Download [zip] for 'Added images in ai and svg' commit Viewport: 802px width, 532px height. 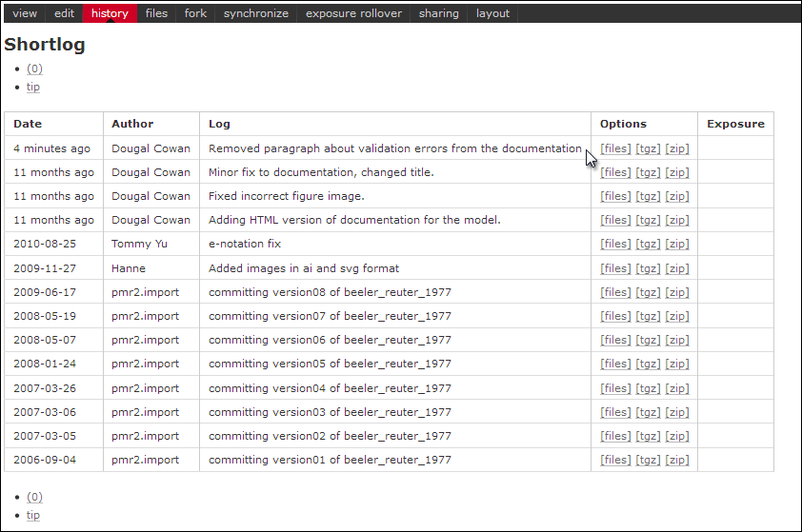point(676,268)
